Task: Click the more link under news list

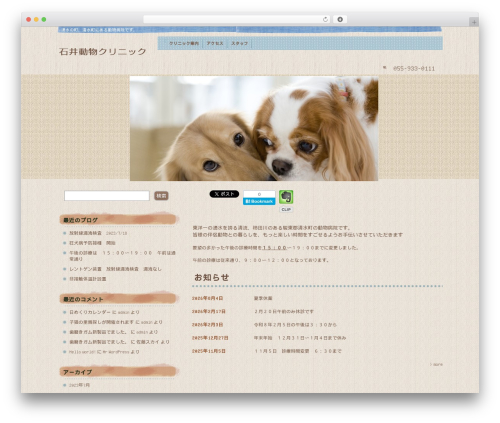Action: (436, 364)
